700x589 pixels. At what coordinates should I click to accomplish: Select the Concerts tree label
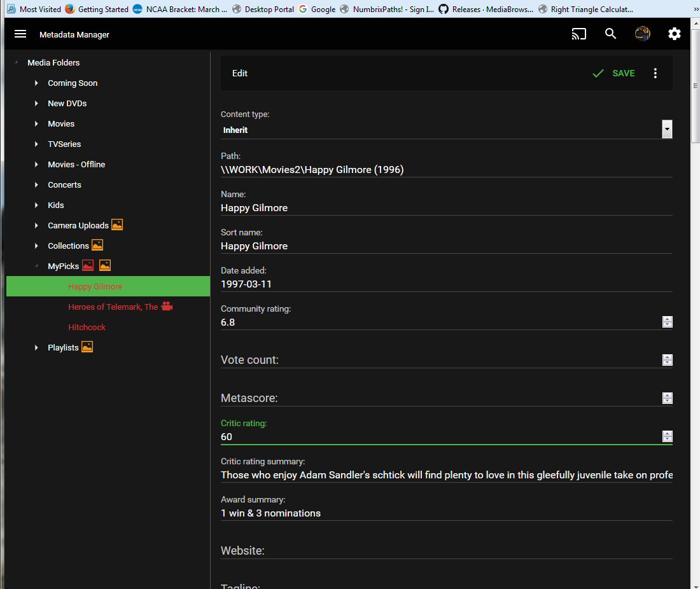[64, 184]
